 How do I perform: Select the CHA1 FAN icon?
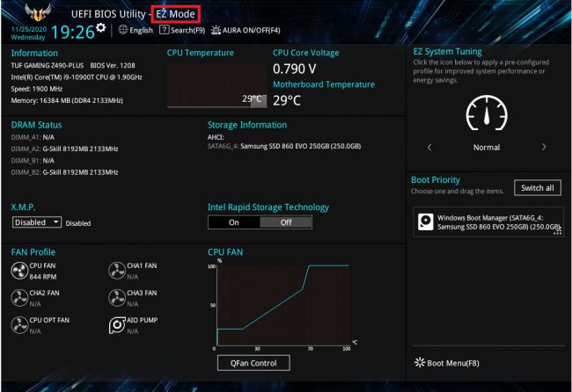(x=117, y=271)
